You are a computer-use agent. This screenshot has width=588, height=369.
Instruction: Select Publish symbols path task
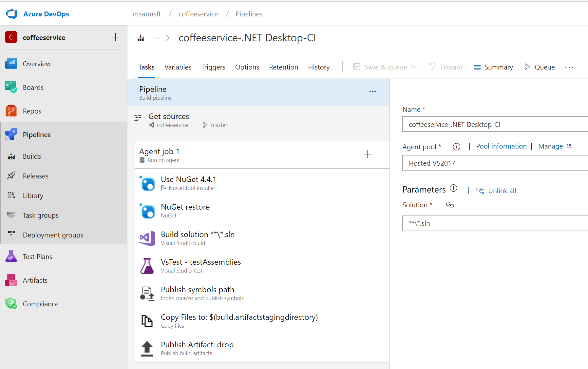[x=262, y=293]
